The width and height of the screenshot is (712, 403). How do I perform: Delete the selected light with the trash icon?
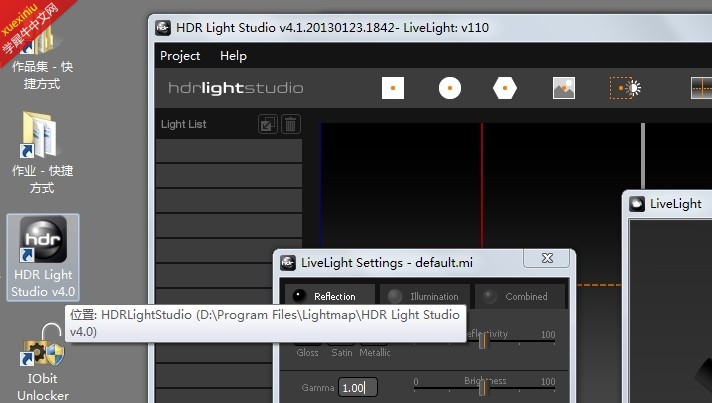pos(291,124)
